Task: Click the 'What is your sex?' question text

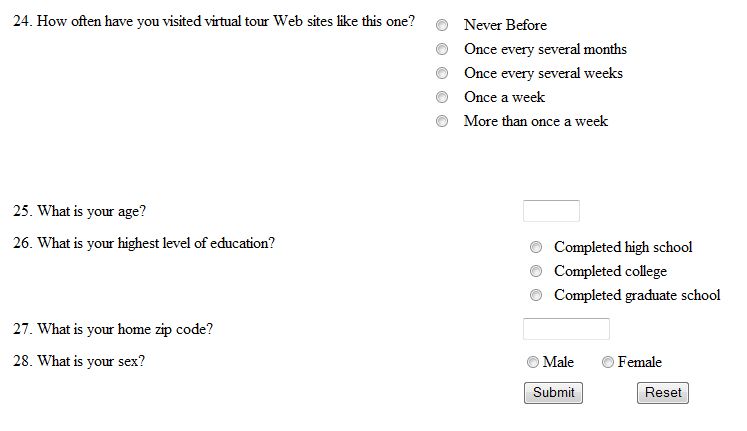Action: coord(79,361)
